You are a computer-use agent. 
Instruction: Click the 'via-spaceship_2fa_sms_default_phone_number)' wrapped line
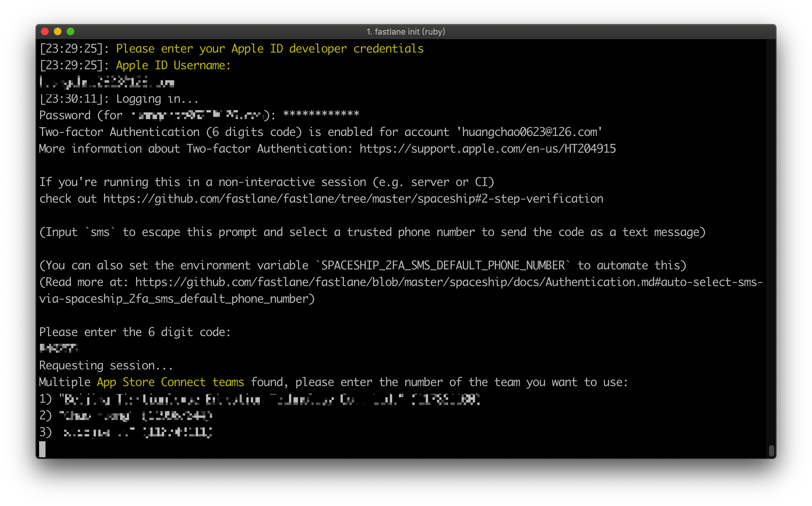(177, 299)
